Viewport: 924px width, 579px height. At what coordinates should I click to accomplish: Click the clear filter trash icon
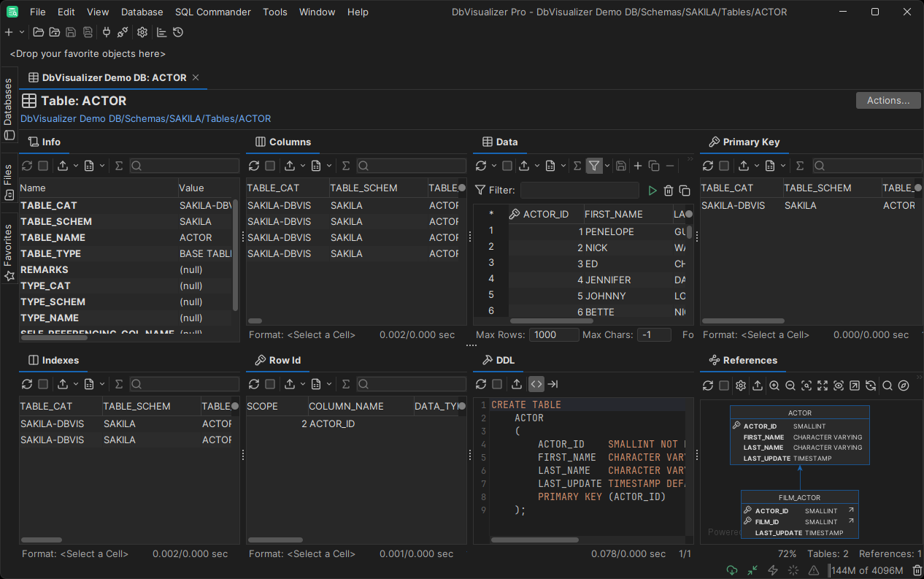point(669,191)
